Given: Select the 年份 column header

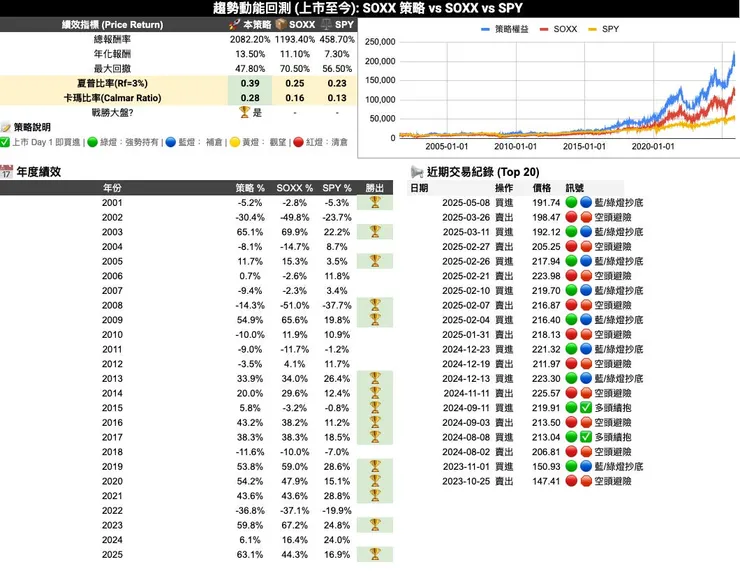Looking at the screenshot, I should [x=112, y=188].
